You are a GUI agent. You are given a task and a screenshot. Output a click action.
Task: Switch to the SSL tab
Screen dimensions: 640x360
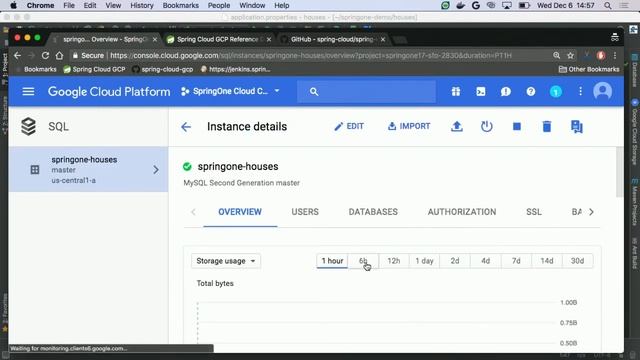[534, 212]
